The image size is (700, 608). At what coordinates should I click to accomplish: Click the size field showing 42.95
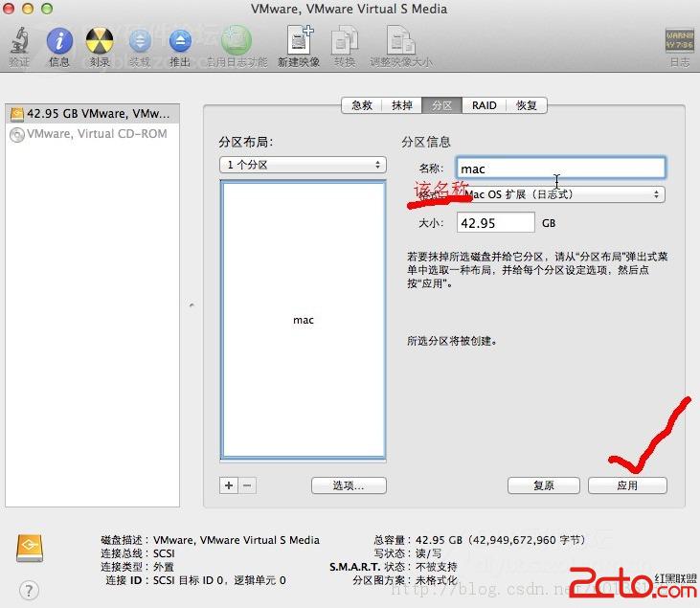coord(495,222)
